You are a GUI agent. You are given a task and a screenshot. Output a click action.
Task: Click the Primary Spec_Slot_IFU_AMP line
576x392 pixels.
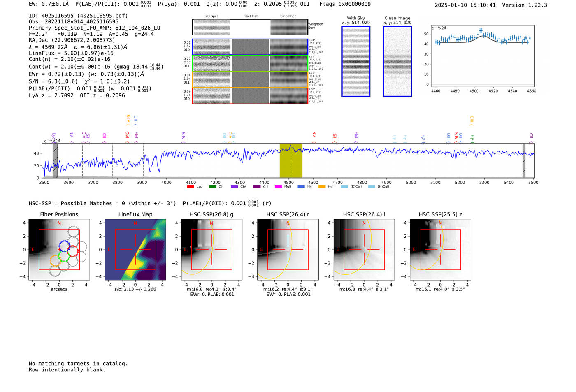[95, 28]
